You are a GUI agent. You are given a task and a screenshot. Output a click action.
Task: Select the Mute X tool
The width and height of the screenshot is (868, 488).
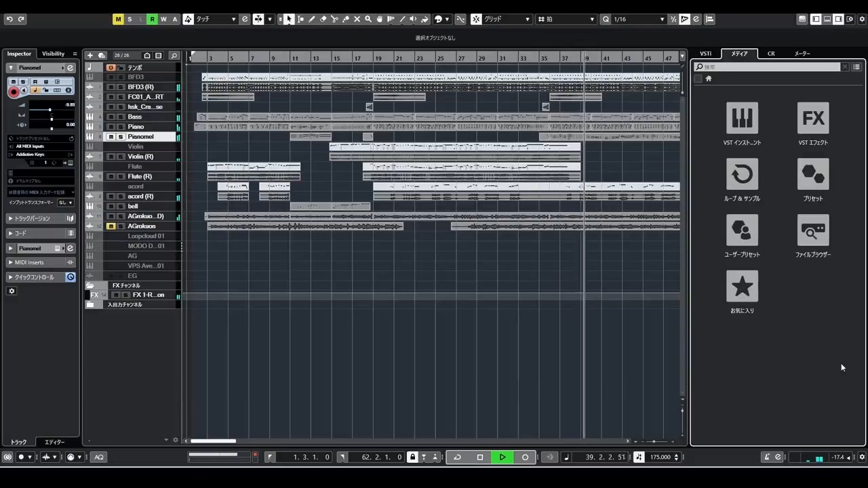click(x=357, y=19)
